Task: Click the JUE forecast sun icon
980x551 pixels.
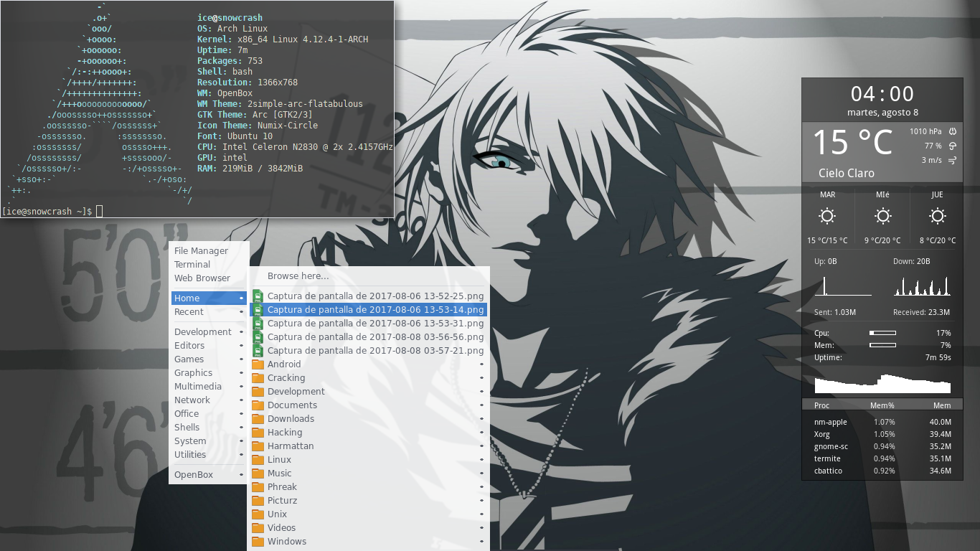Action: [x=937, y=216]
